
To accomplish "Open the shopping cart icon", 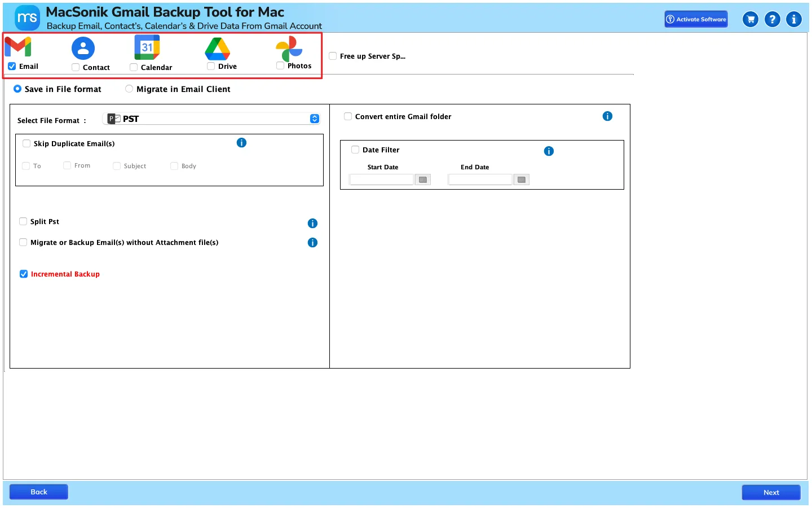I will (751, 19).
